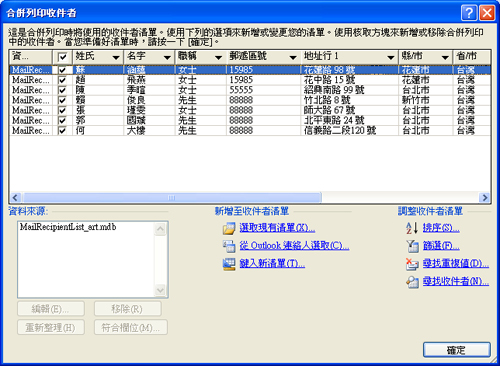Open the 職稱 column dropdown arrow
The width and height of the screenshot is (500, 366).
[x=219, y=57]
